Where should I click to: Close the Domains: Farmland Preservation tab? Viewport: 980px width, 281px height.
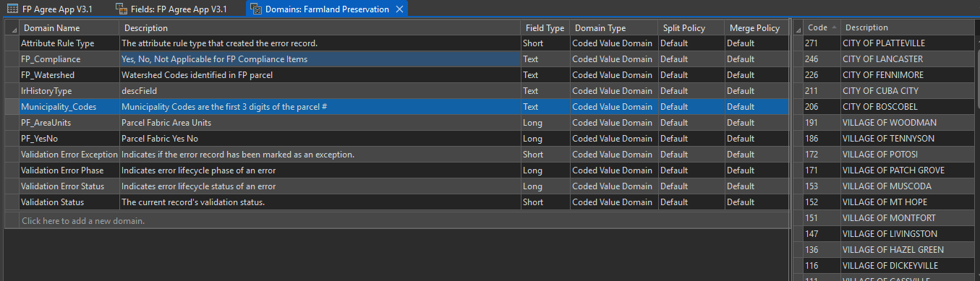tap(399, 9)
